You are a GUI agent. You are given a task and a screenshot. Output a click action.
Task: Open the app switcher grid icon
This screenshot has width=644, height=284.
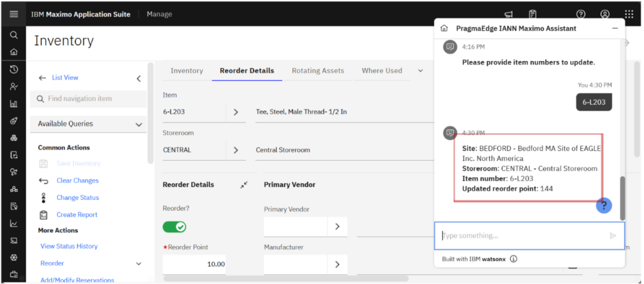(629, 14)
